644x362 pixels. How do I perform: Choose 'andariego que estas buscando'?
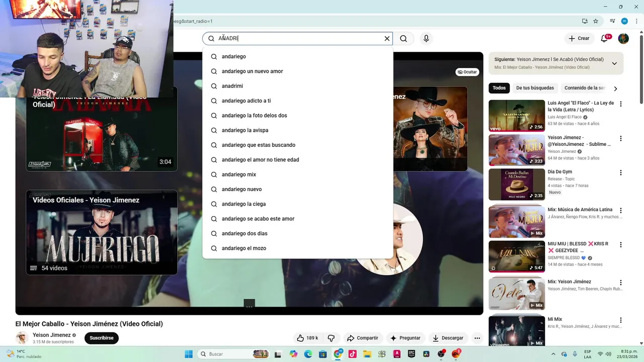pyautogui.click(x=298, y=145)
